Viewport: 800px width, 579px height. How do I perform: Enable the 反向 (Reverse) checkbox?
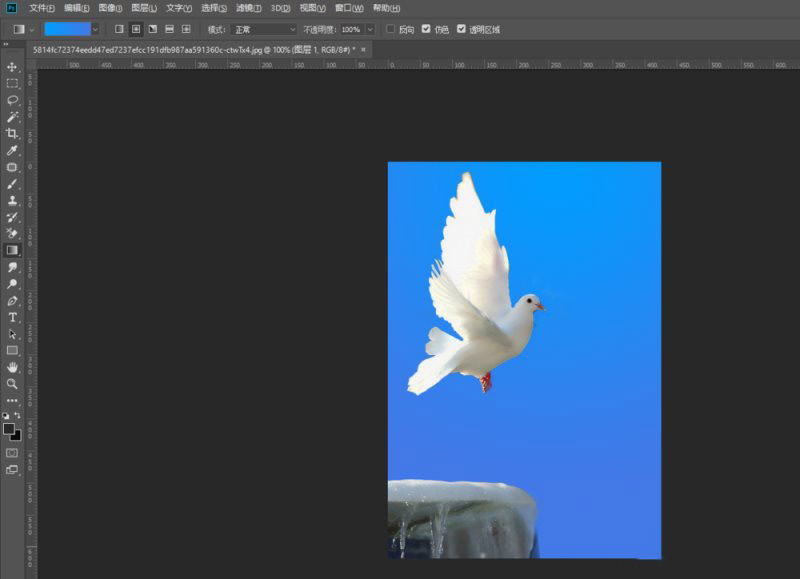click(391, 30)
